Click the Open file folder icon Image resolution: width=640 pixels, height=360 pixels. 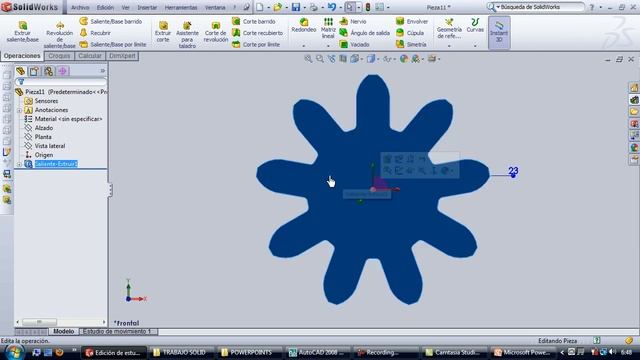point(278,7)
